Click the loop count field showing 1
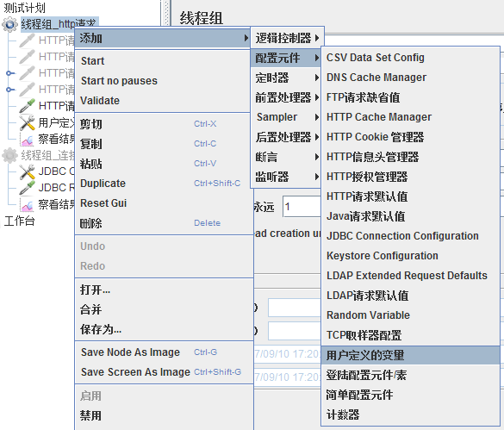The width and height of the screenshot is (504, 430). click(x=302, y=207)
